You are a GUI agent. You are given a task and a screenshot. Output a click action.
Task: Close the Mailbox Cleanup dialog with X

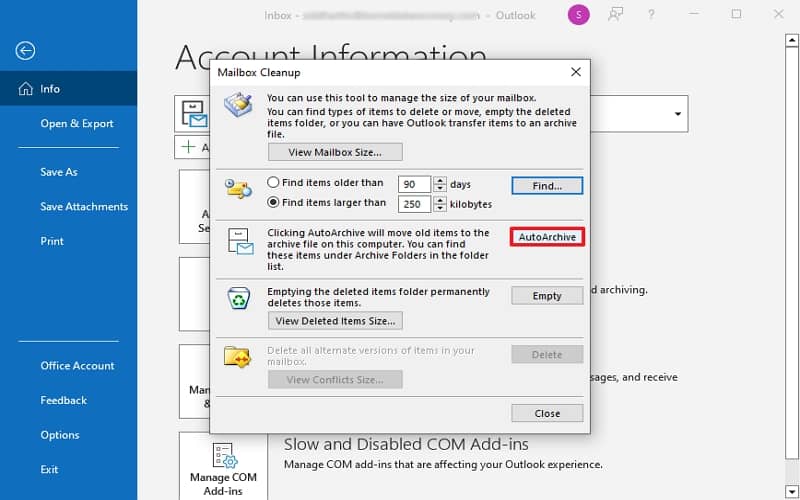[576, 72]
